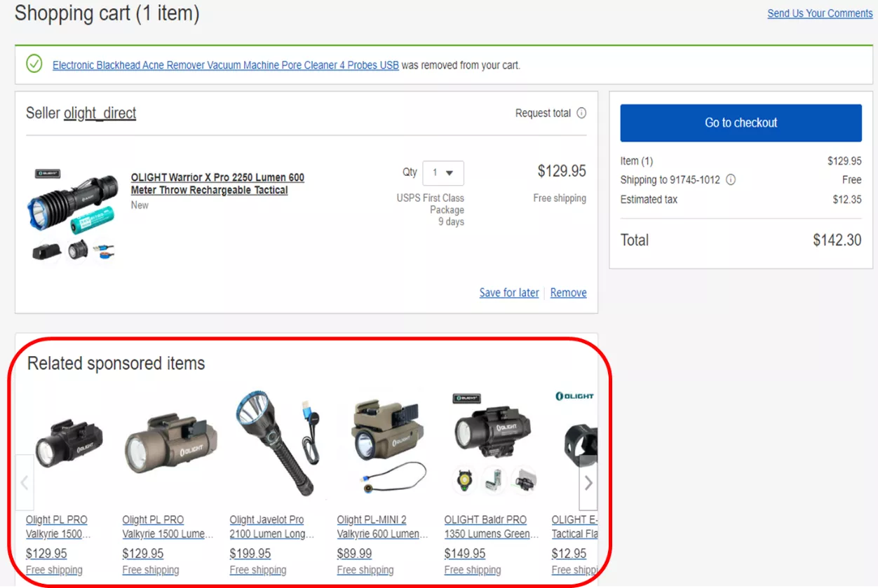The width and height of the screenshot is (878, 588).
Task: Open the OLIGHT Warrior X Pro product title
Action: (217, 184)
